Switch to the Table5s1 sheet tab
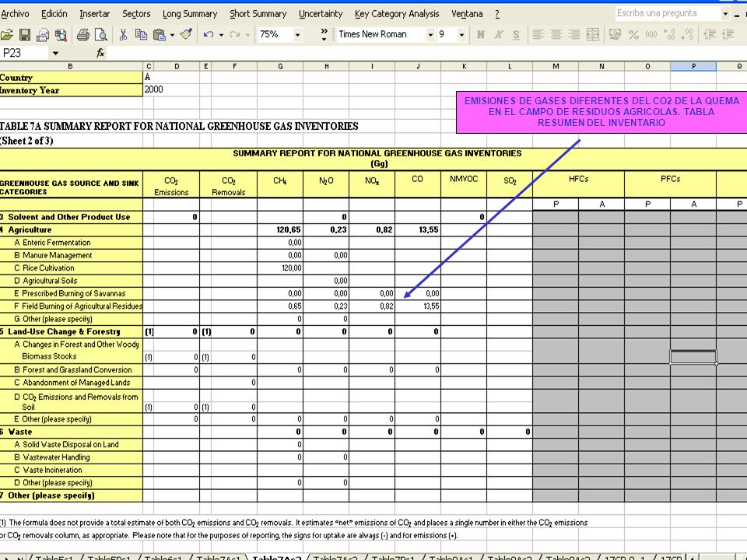The image size is (747, 560). [x=54, y=558]
